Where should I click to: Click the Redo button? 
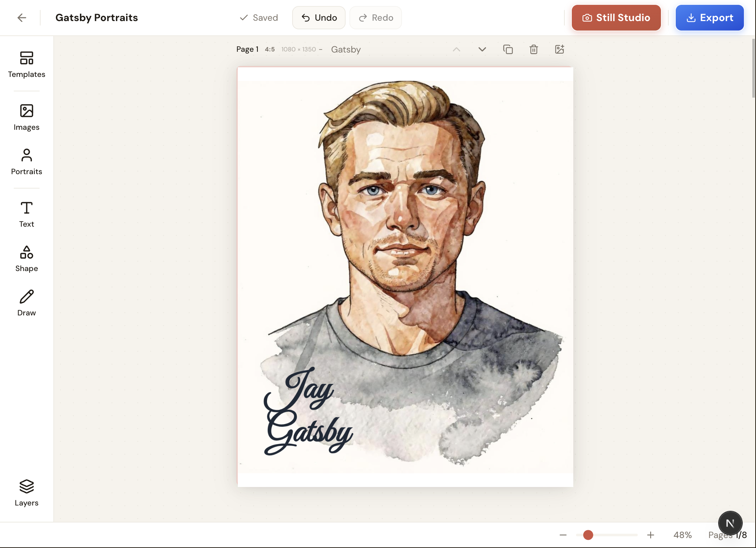[376, 18]
